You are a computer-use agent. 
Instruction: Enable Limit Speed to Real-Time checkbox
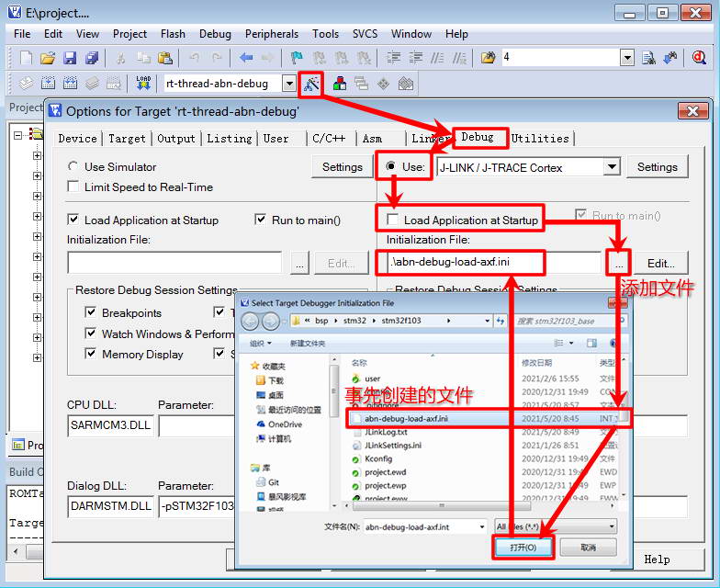(x=73, y=187)
